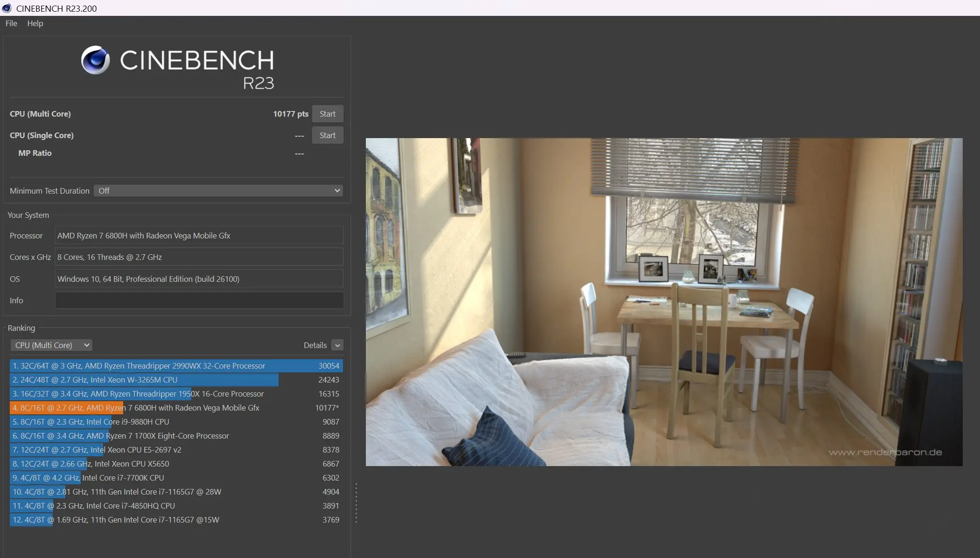Click the OS information field
980x558 pixels.
click(x=199, y=279)
